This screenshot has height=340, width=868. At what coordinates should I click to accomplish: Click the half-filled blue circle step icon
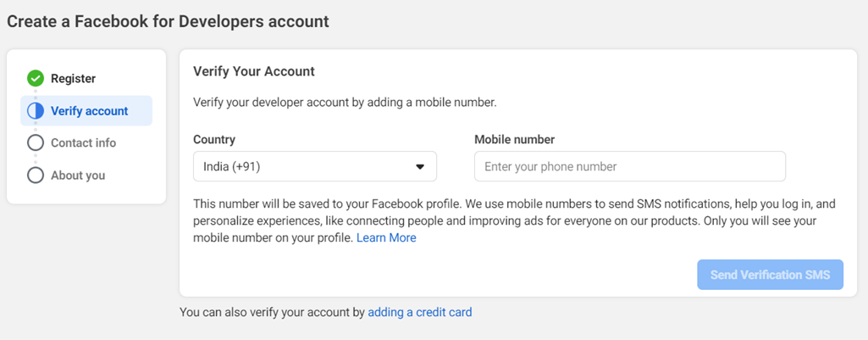pos(35,111)
